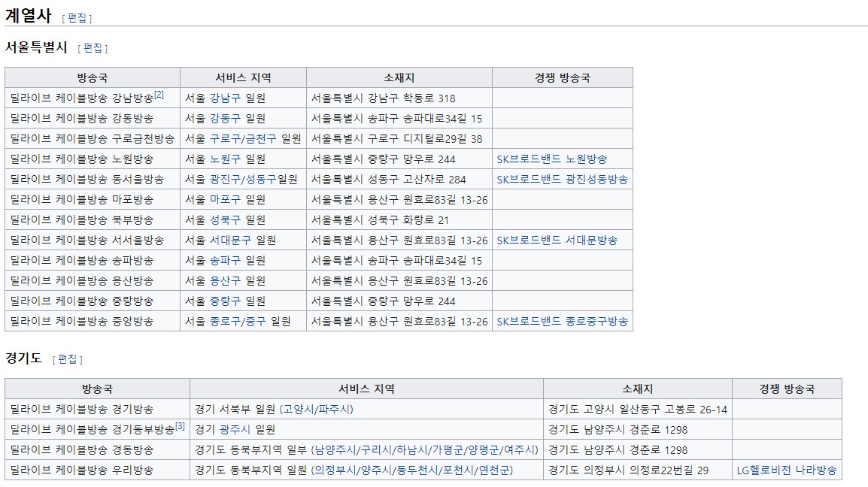Click the 편집 link next to 서울특별시 heading
This screenshot has width=868, height=487.
pyautogui.click(x=93, y=48)
